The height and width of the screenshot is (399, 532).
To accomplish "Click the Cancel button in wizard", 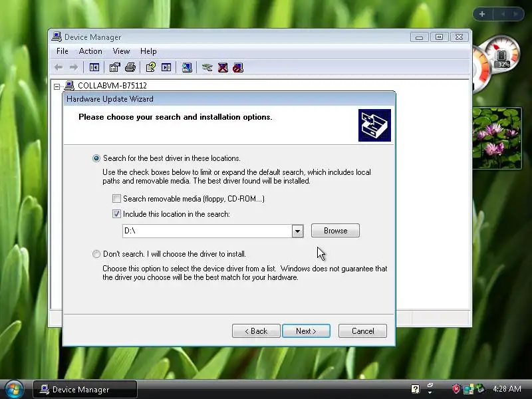I will [362, 331].
